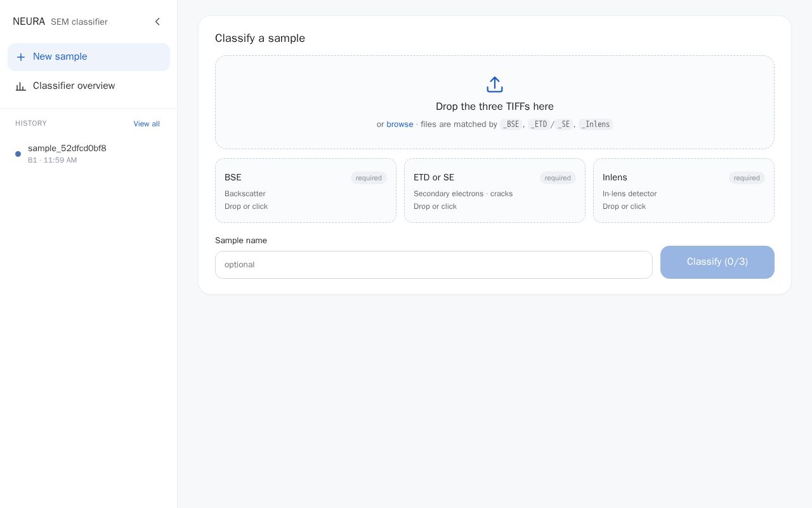Click the required badge in the Inlens slot
812x508 pixels.
pyautogui.click(x=747, y=178)
